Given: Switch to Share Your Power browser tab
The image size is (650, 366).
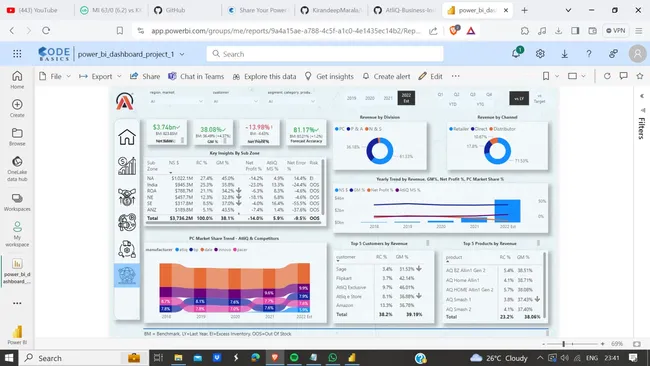Looking at the screenshot, I should (x=257, y=10).
